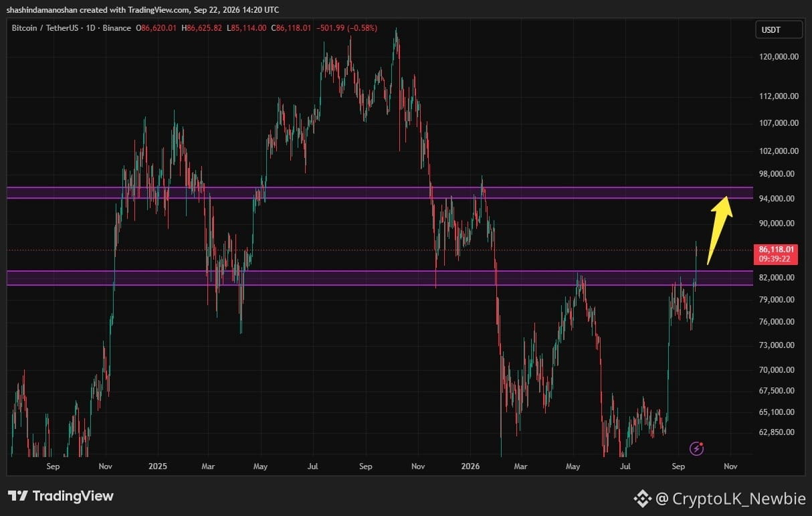Click the lightning bolt replay icon
Screen dimensions: 812x516
click(x=696, y=448)
